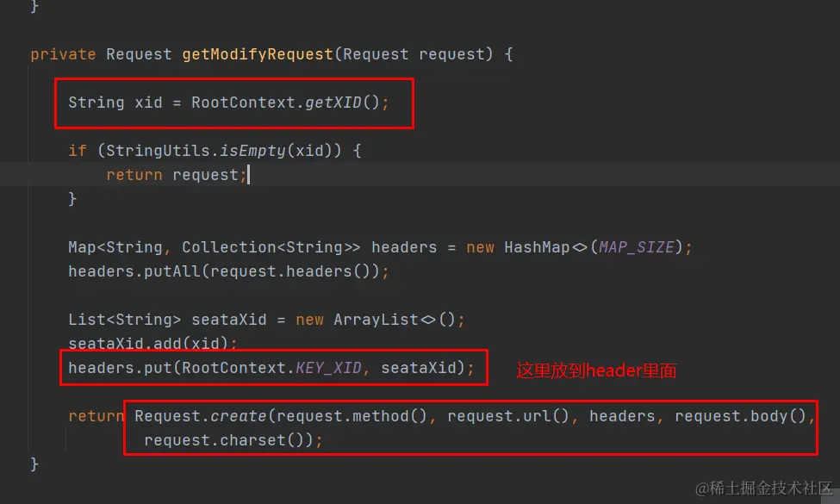
Task: Click the 'private' keyword in the method declaration
Action: coord(63,54)
